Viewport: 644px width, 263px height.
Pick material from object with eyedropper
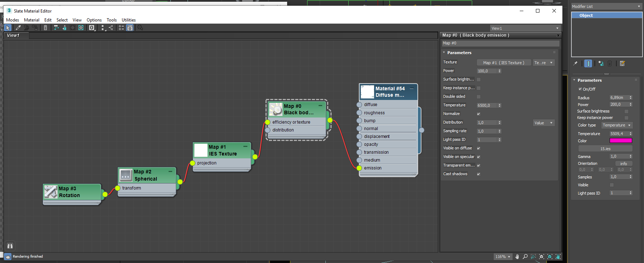18,28
